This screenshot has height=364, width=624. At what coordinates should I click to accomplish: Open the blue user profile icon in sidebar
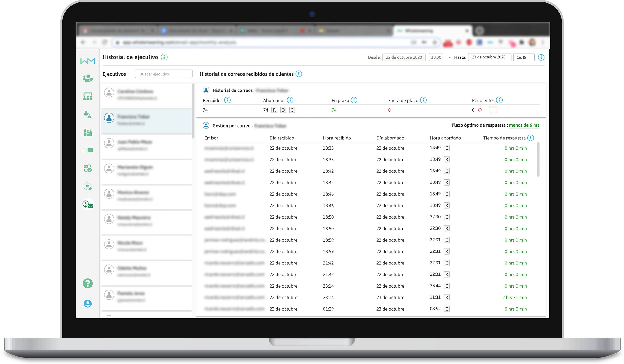pyautogui.click(x=88, y=304)
